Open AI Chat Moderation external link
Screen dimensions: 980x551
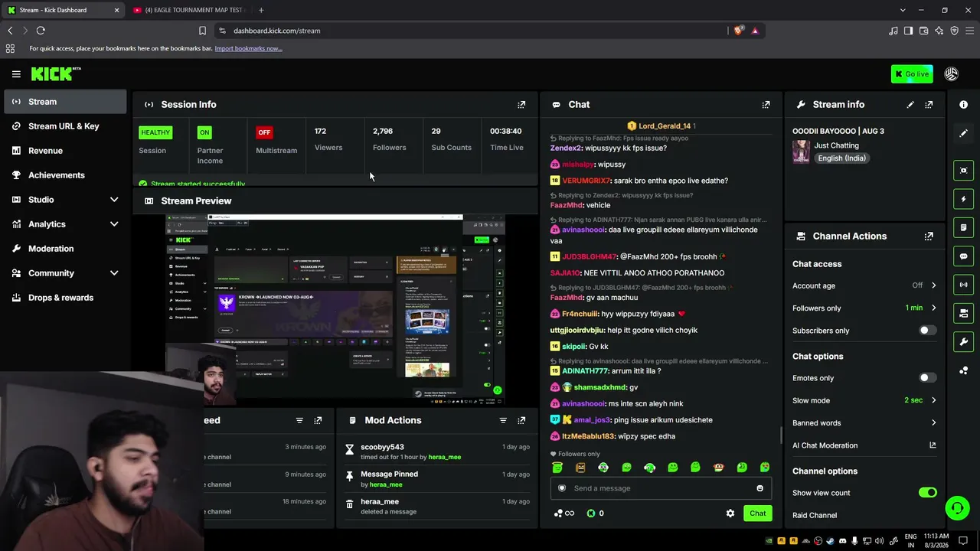(933, 445)
